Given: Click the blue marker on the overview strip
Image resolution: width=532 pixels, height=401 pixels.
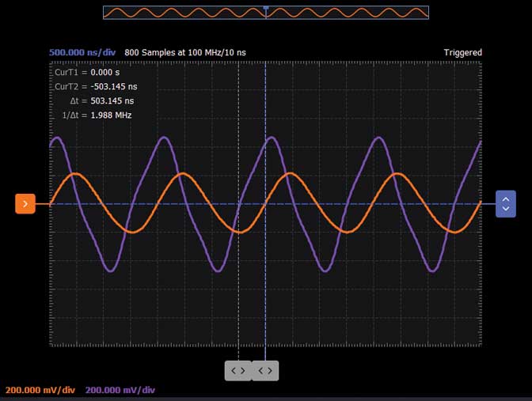Looking at the screenshot, I should point(266,8).
